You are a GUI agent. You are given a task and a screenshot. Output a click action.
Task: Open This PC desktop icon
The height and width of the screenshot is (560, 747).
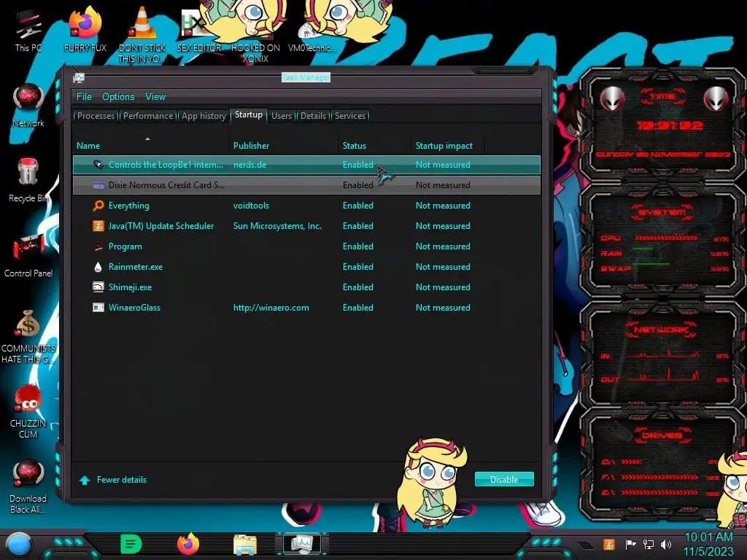(x=28, y=31)
